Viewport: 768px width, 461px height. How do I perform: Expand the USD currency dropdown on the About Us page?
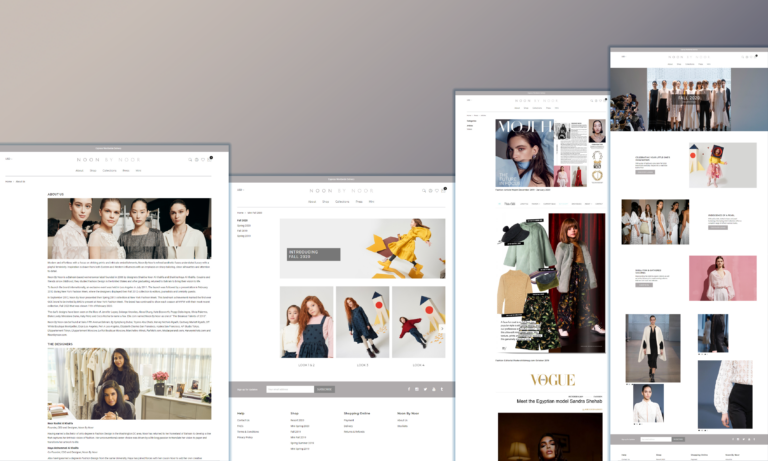point(8,159)
